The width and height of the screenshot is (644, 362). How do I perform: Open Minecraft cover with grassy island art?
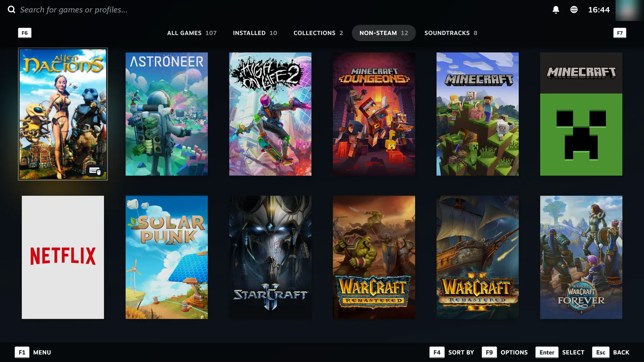click(478, 114)
